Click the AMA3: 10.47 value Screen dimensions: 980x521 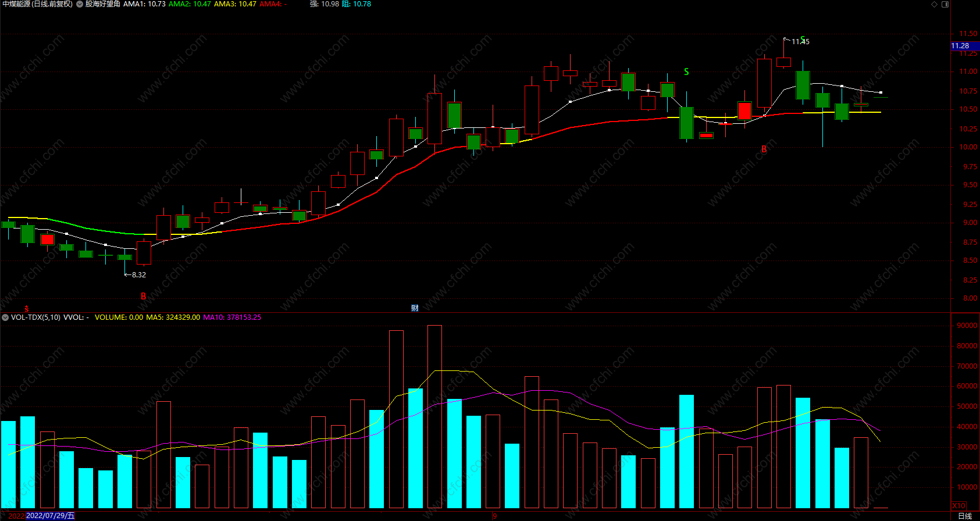point(235,4)
